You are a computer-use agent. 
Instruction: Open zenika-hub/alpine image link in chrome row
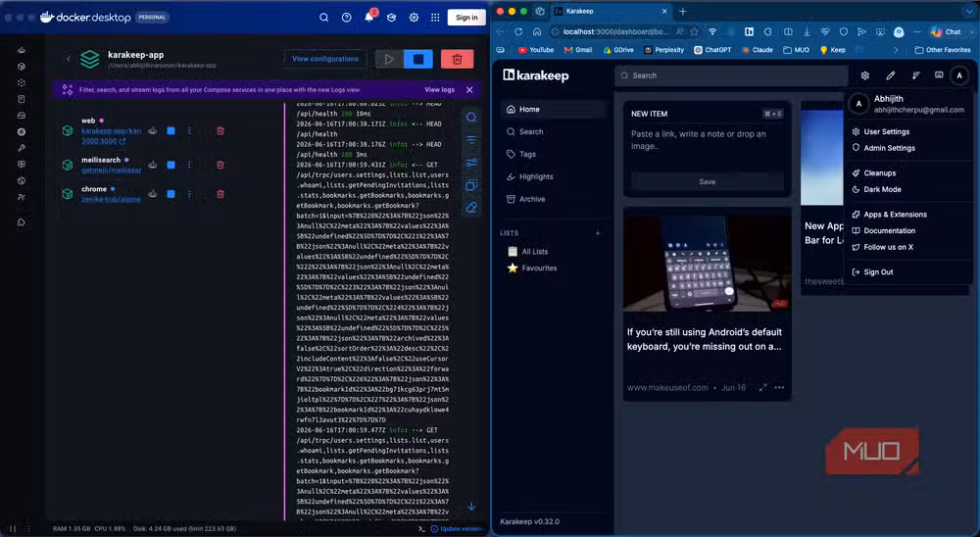coord(111,200)
